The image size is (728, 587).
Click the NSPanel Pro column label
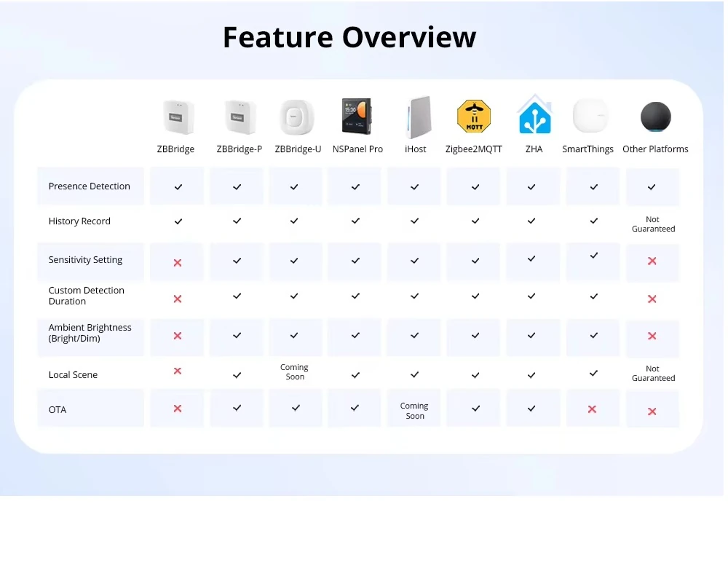click(x=357, y=149)
